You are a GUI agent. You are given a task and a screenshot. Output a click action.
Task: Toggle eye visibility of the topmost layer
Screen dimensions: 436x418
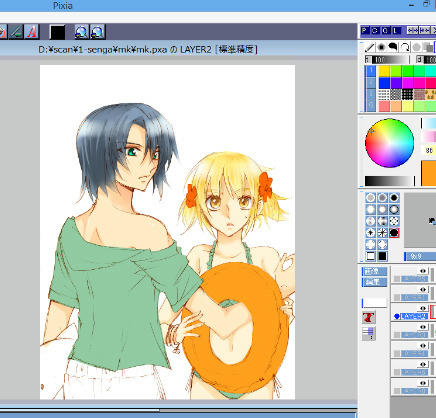(423, 271)
